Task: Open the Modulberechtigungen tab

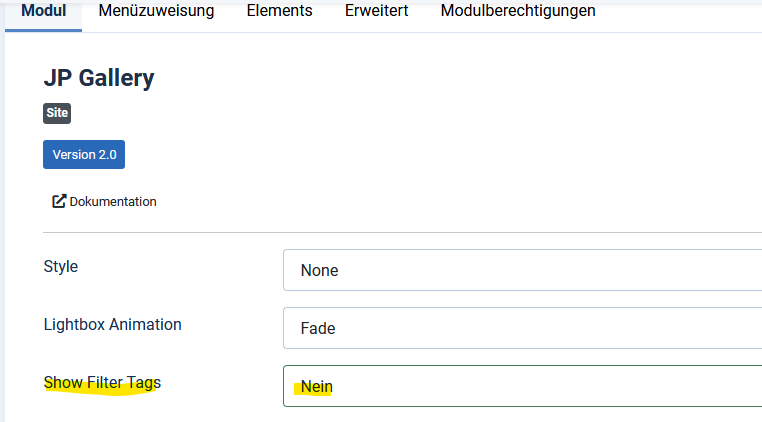Action: pyautogui.click(x=518, y=11)
